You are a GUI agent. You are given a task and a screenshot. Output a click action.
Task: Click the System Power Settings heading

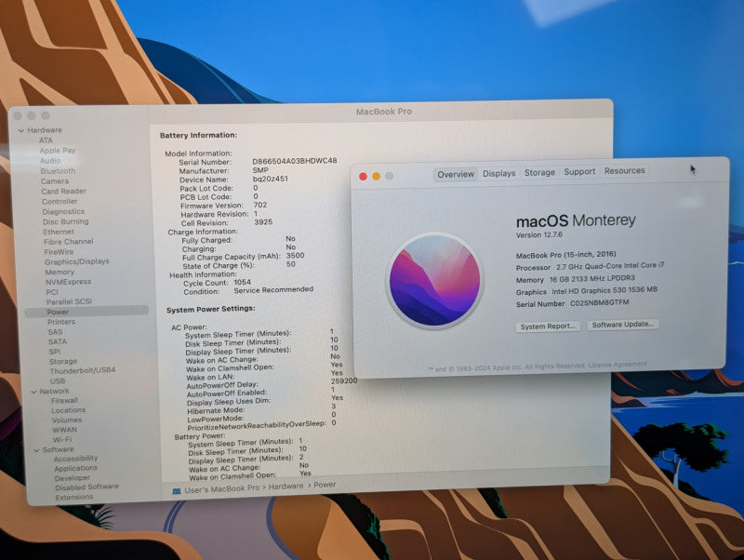coord(211,310)
